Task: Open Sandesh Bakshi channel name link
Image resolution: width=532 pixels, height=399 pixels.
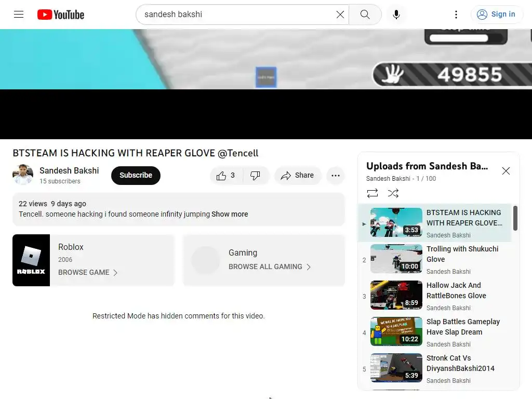Action: coord(69,170)
